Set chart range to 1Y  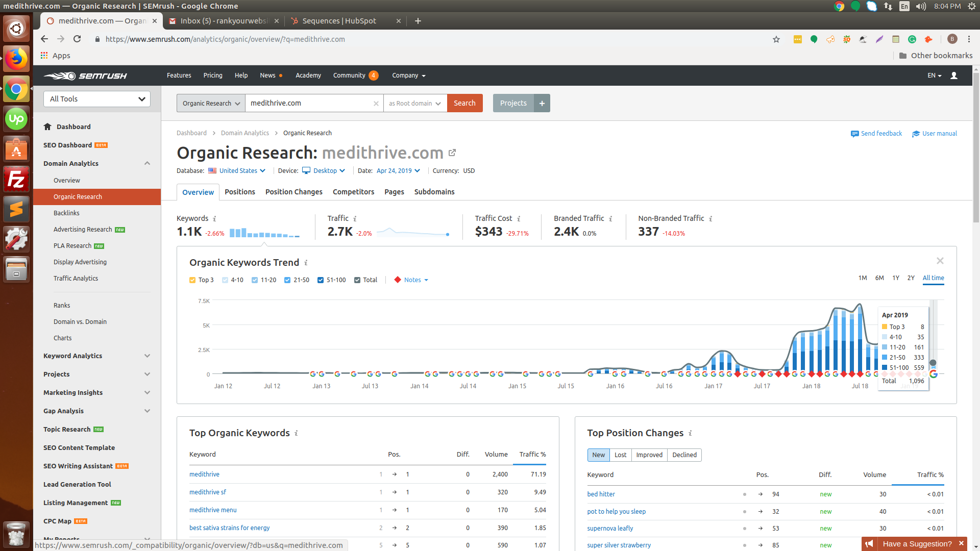(896, 278)
